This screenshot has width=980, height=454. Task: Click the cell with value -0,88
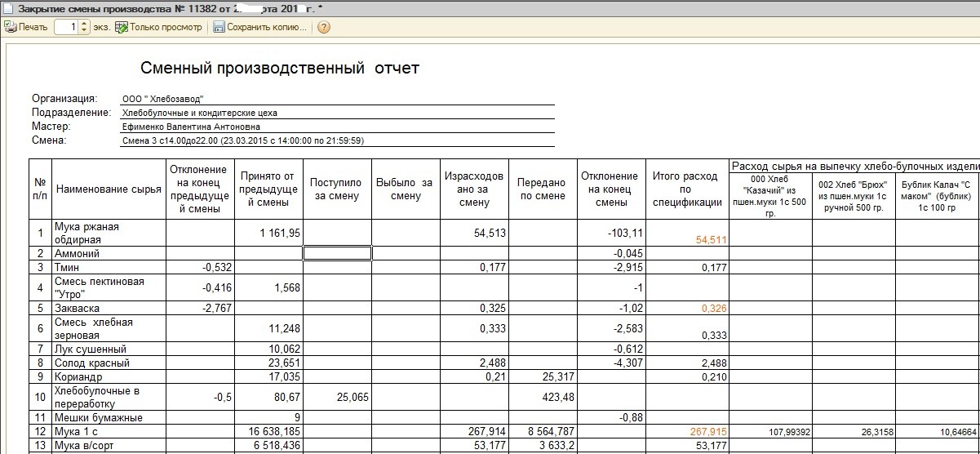(610, 417)
